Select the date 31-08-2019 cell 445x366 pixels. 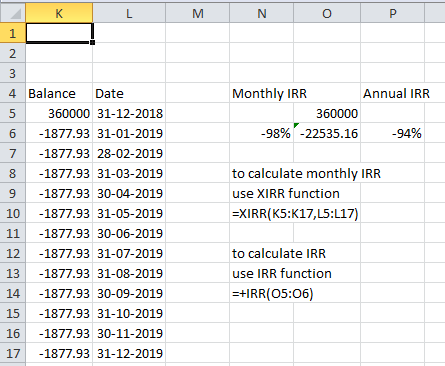[129, 273]
